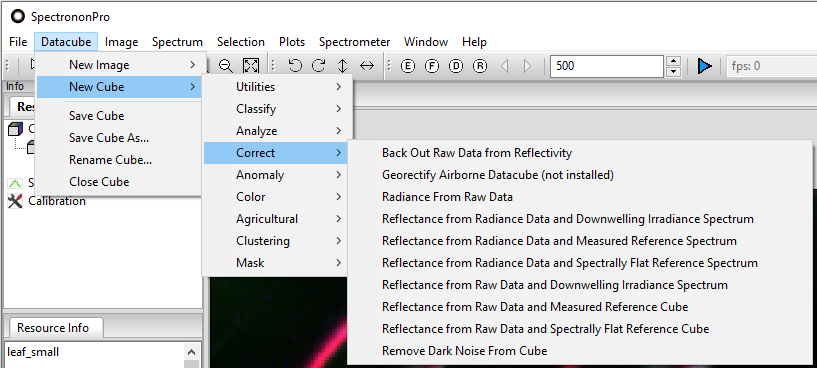Select Radiance From Raw Data
The height and width of the screenshot is (368, 817).
[x=579, y=197]
